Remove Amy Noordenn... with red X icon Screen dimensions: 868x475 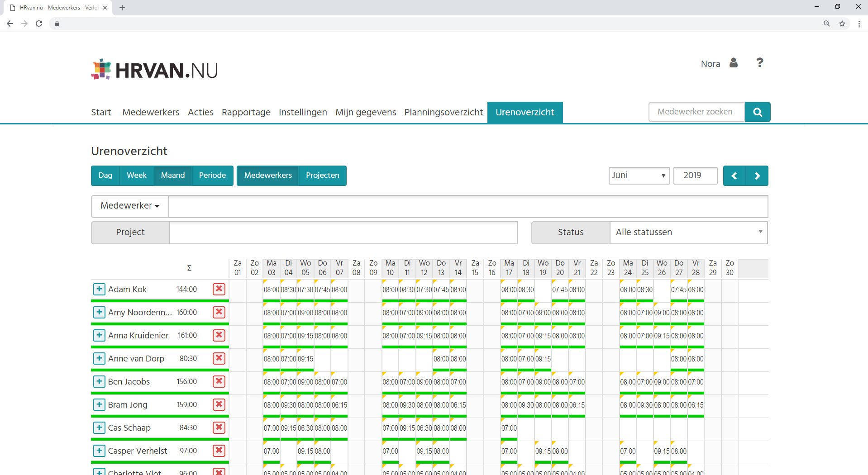(x=219, y=312)
